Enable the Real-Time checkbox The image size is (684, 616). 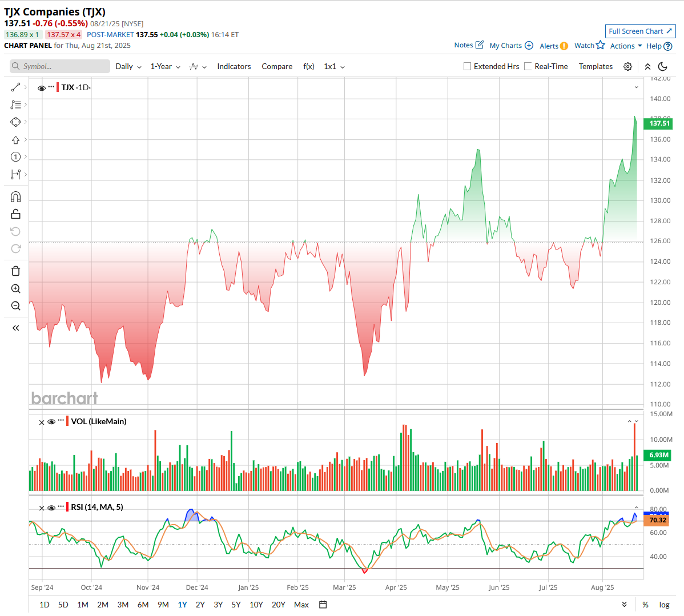[528, 66]
